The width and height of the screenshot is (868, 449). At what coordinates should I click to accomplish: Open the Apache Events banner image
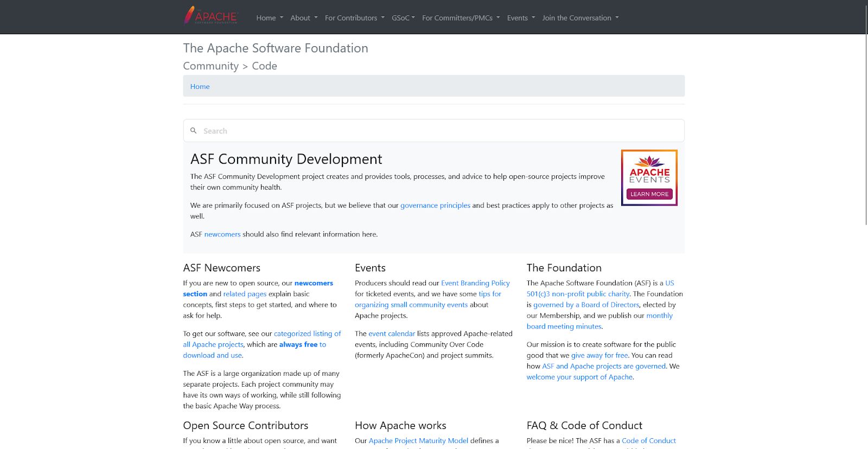[x=649, y=178]
